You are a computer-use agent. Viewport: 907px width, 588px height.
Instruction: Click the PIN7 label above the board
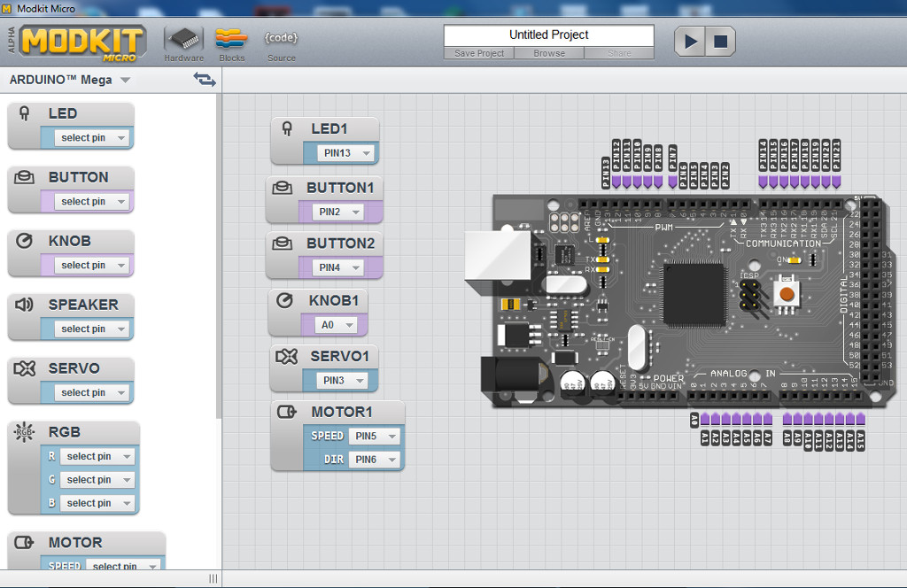673,158
